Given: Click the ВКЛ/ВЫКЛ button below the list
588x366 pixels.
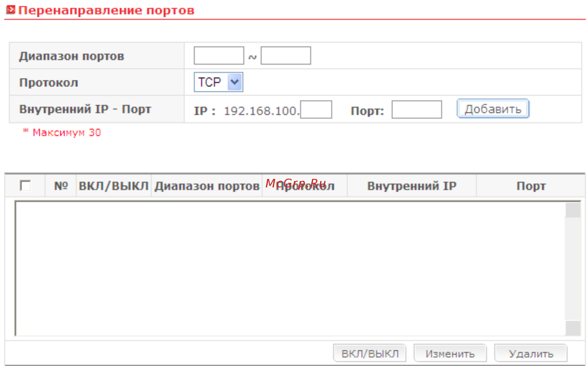Looking at the screenshot, I should (370, 353).
